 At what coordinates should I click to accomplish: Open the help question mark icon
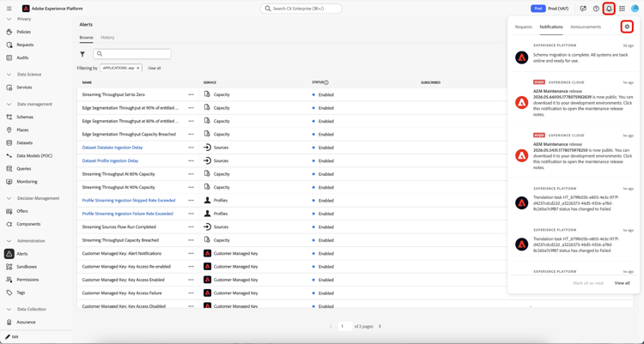click(x=596, y=9)
